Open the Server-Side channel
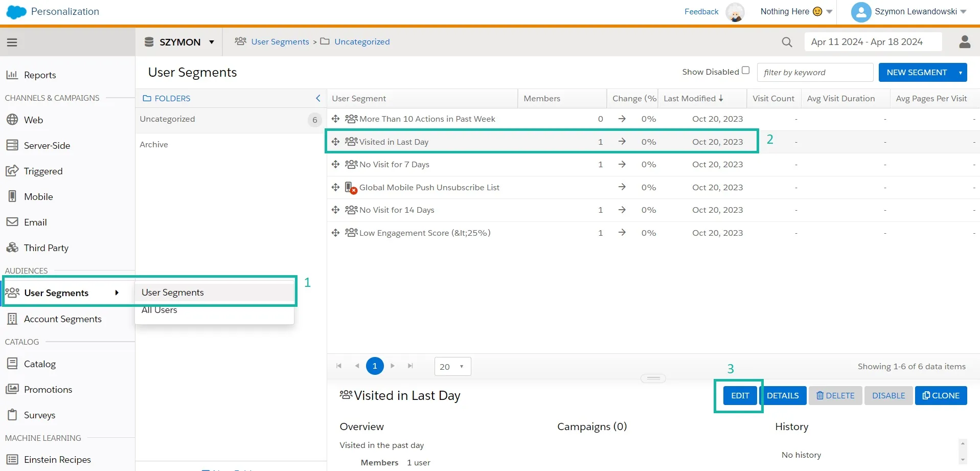Image resolution: width=980 pixels, height=471 pixels. (x=47, y=145)
